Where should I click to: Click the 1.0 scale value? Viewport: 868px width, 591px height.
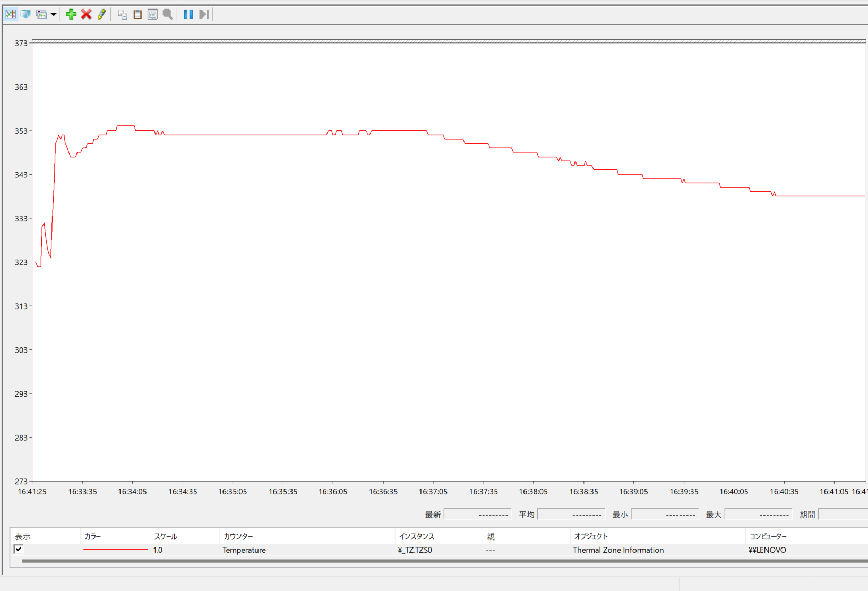click(x=158, y=550)
